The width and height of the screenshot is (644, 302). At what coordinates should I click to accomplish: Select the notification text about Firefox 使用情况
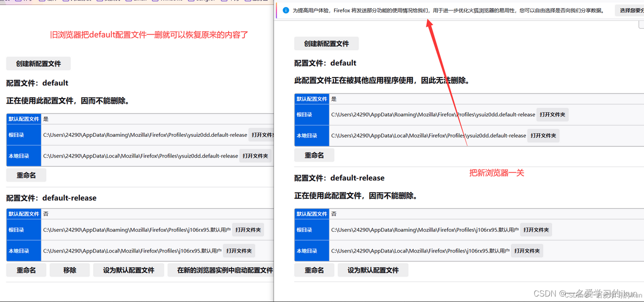(x=448, y=10)
